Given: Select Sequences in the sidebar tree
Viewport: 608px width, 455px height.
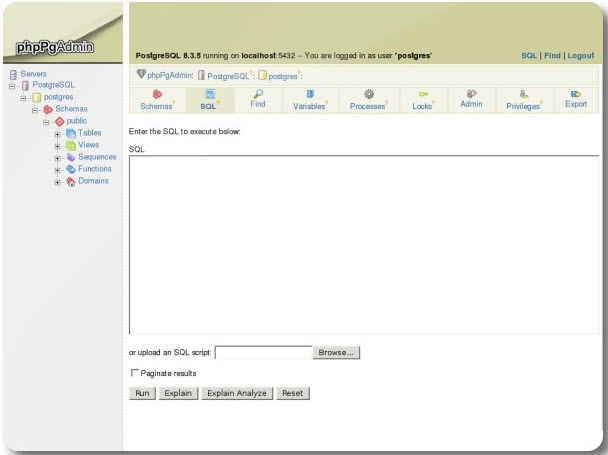Looking at the screenshot, I should tap(97, 157).
